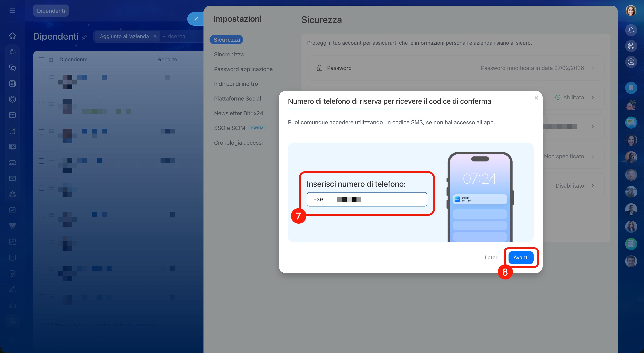Expand the Abilitata row chevron
Screen dimensions: 644x353
[x=593, y=97]
